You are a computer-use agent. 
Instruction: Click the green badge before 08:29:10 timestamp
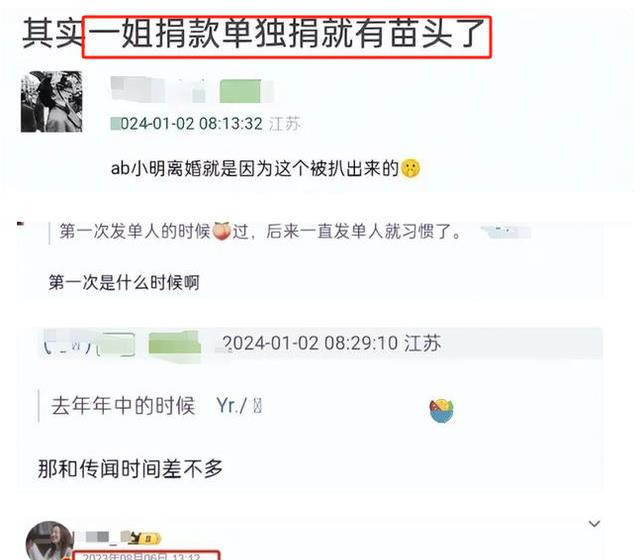tap(175, 343)
